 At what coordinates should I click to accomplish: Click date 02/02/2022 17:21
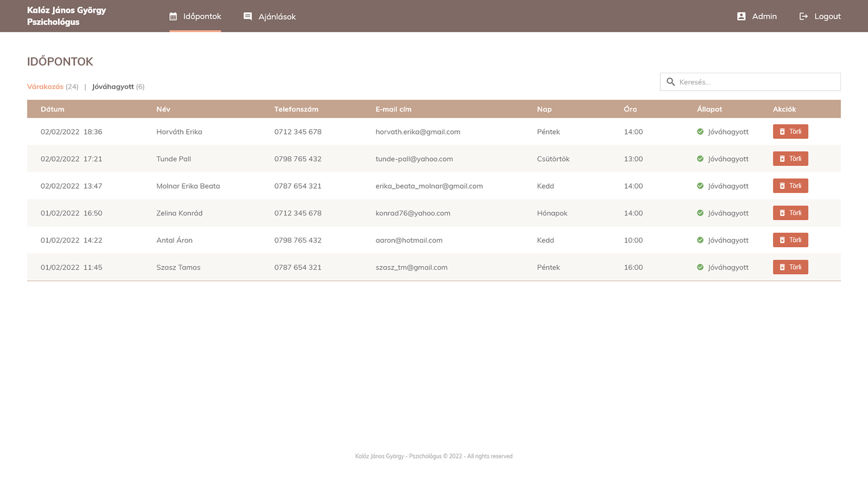click(72, 159)
